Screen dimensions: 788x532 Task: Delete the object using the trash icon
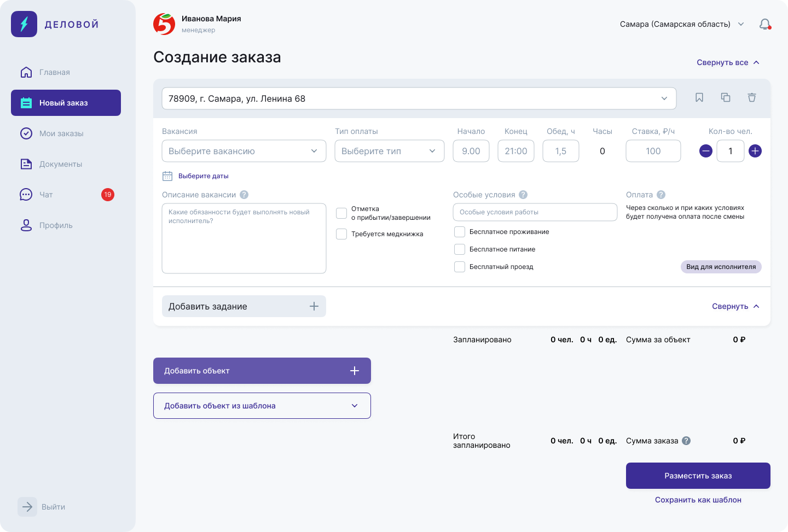(752, 97)
